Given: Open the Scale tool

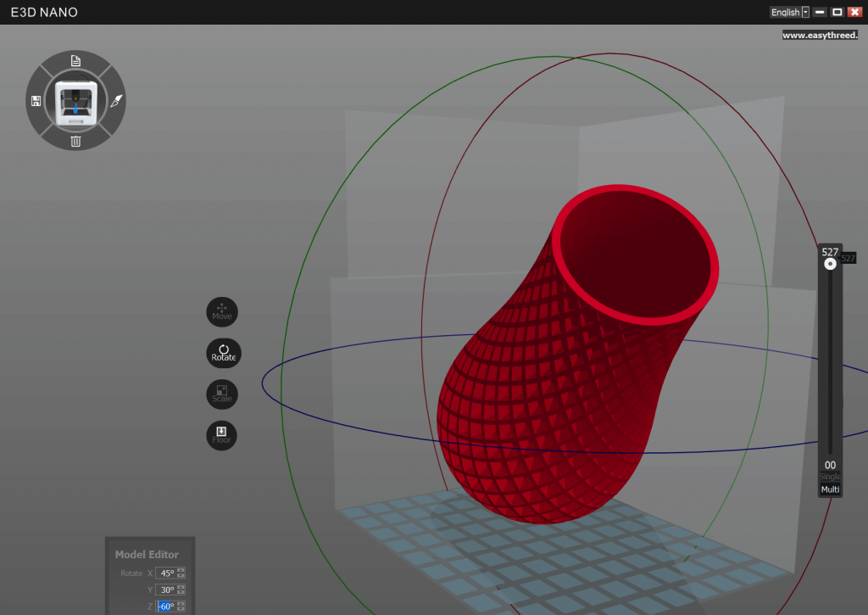Looking at the screenshot, I should [221, 394].
